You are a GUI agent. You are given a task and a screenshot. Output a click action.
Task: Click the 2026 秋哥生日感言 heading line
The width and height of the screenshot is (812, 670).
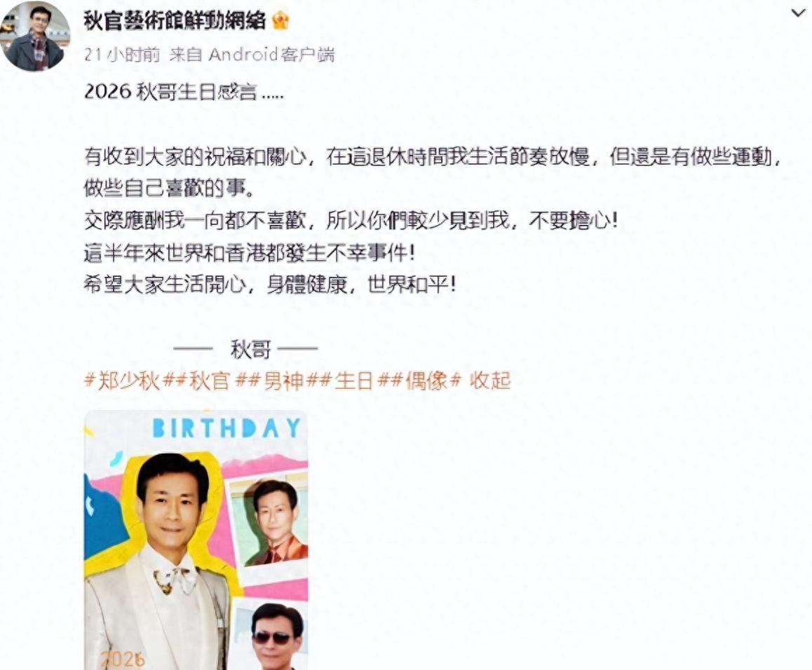(184, 92)
